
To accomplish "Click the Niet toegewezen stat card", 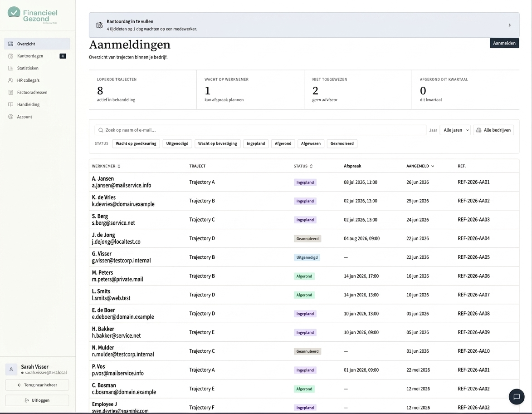I will click(358, 90).
